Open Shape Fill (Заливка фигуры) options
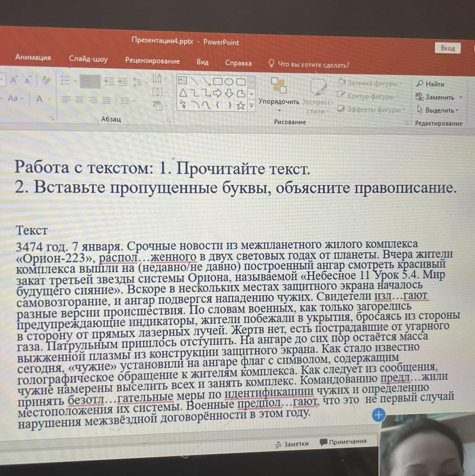This screenshot has width=475, height=476. tap(370, 83)
